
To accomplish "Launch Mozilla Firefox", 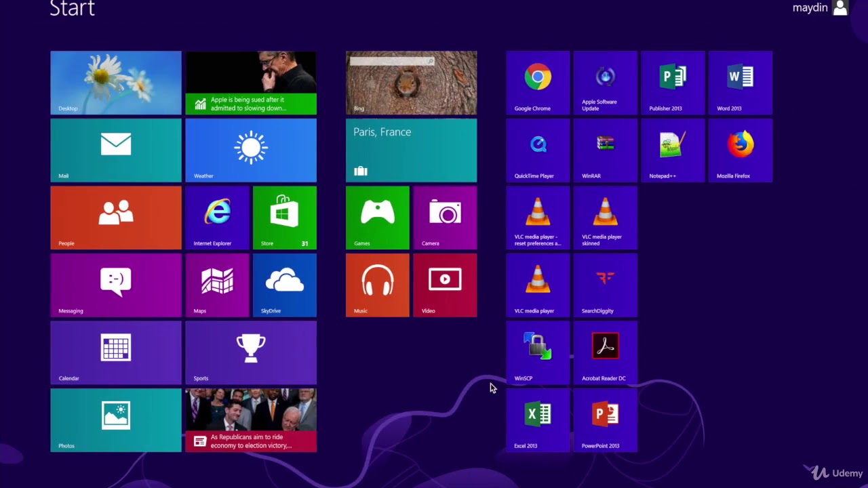I will (741, 150).
